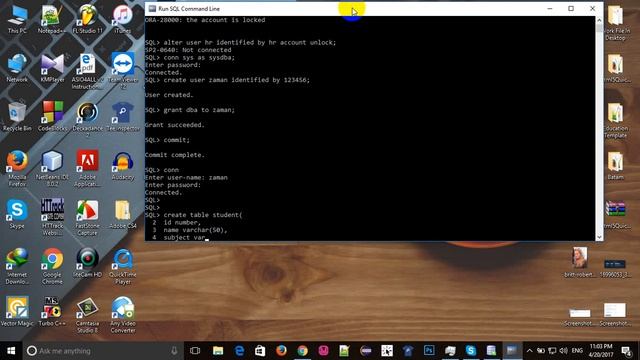Screen dimensions: 640x360
Task: Open FastStone Capture desktop shortcut
Action: 87,218
